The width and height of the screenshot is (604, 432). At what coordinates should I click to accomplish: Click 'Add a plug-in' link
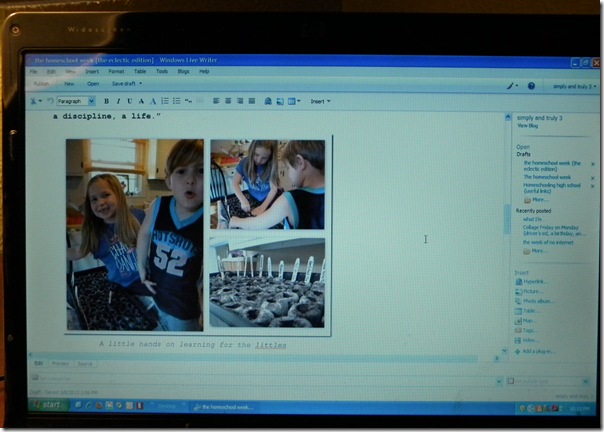535,351
